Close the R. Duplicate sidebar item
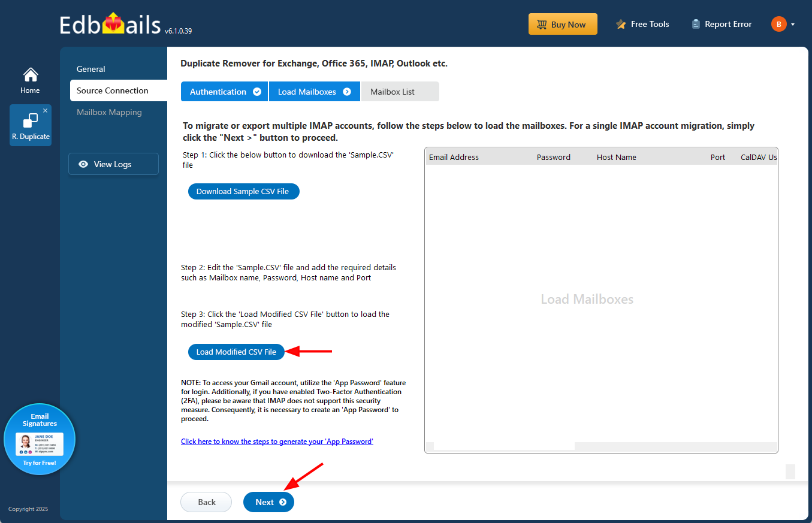The height and width of the screenshot is (523, 812). click(x=46, y=111)
